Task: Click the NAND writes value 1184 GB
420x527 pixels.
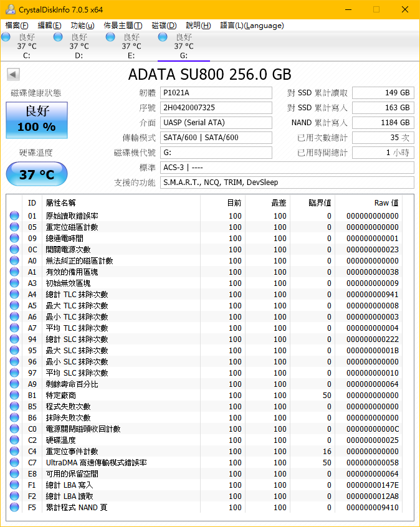Action: [383, 123]
